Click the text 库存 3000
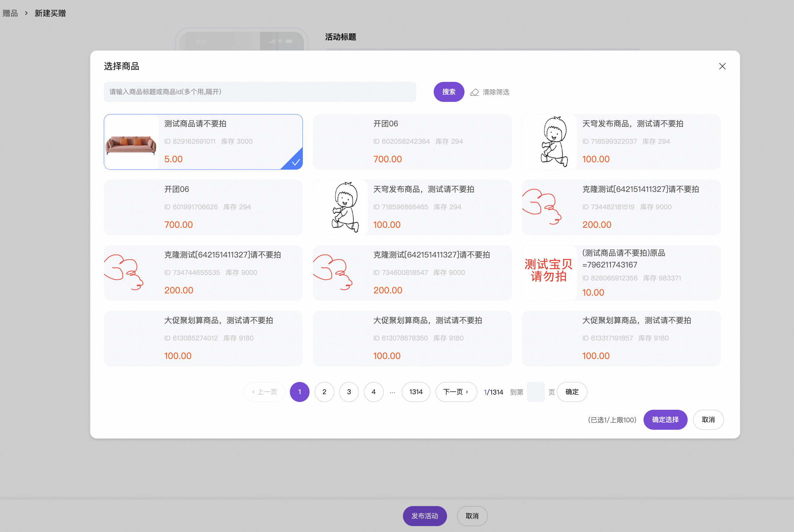 click(237, 142)
